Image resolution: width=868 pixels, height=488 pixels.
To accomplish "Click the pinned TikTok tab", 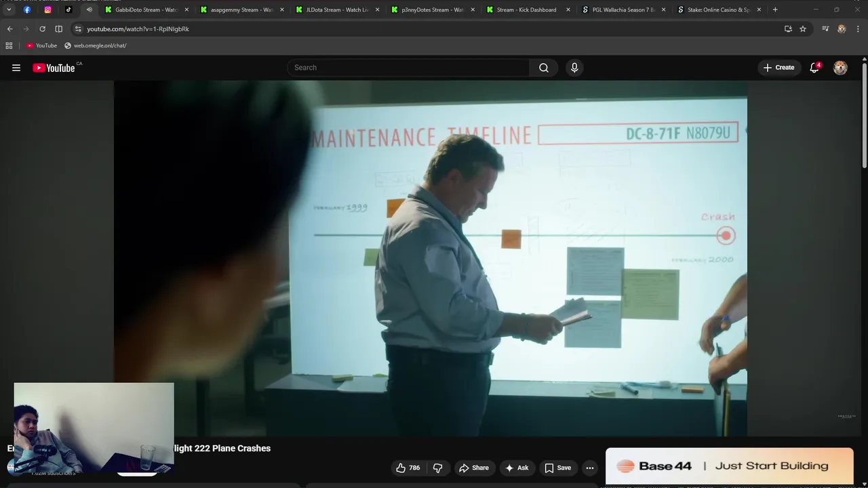I will [x=68, y=9].
